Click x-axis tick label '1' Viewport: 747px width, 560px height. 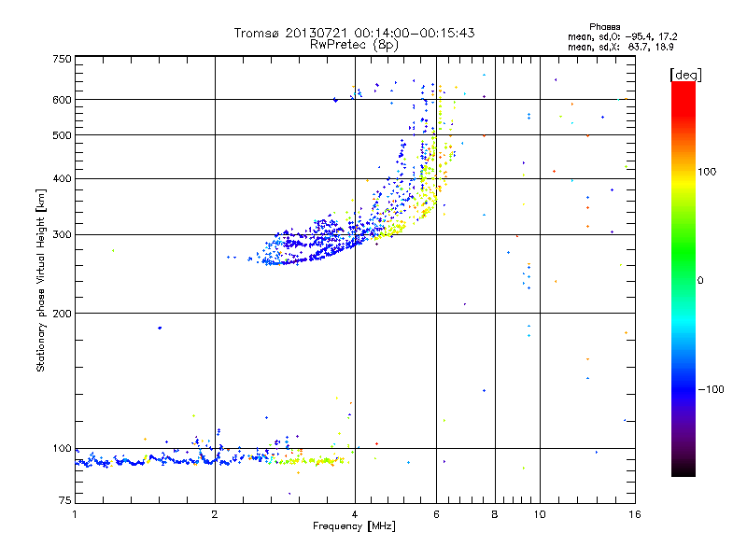point(75,514)
